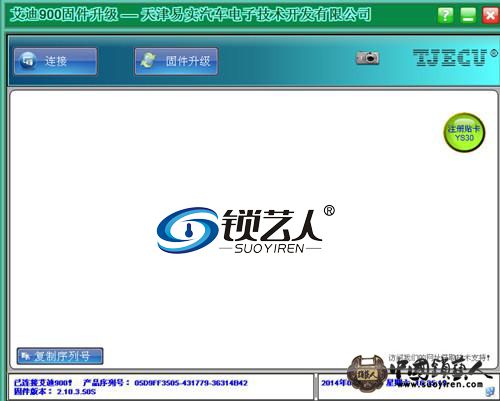Click the window title 艾迪900固件升级
This screenshot has height=401, width=500.
point(64,15)
